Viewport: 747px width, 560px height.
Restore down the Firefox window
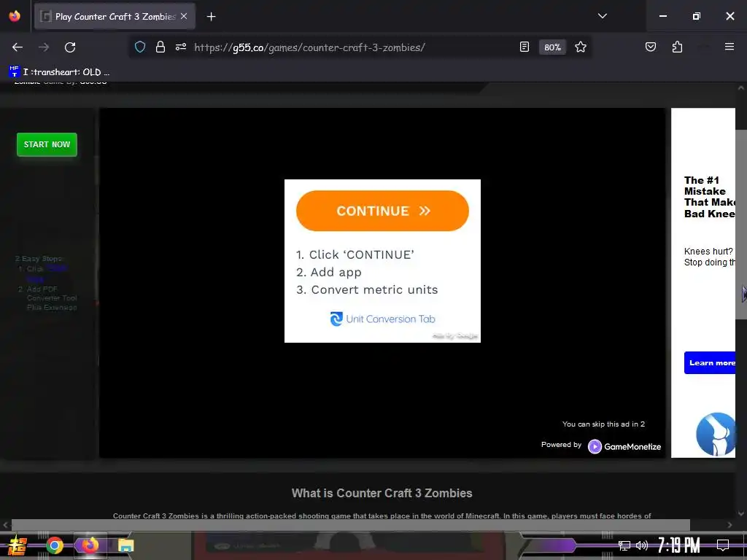pos(696,16)
